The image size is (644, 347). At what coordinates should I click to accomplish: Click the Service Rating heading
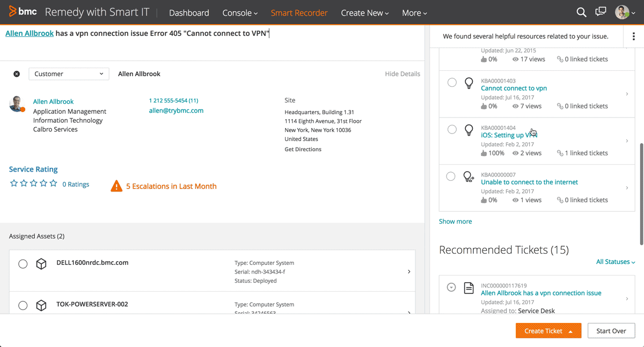tap(33, 169)
